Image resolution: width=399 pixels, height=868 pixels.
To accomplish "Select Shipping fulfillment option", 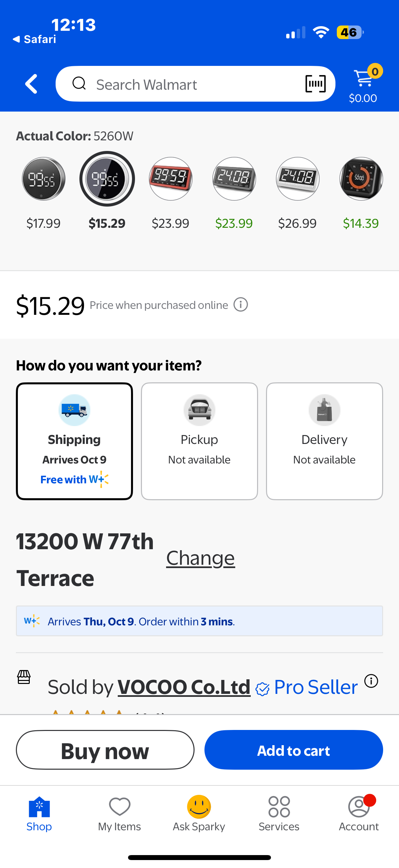I will [74, 441].
